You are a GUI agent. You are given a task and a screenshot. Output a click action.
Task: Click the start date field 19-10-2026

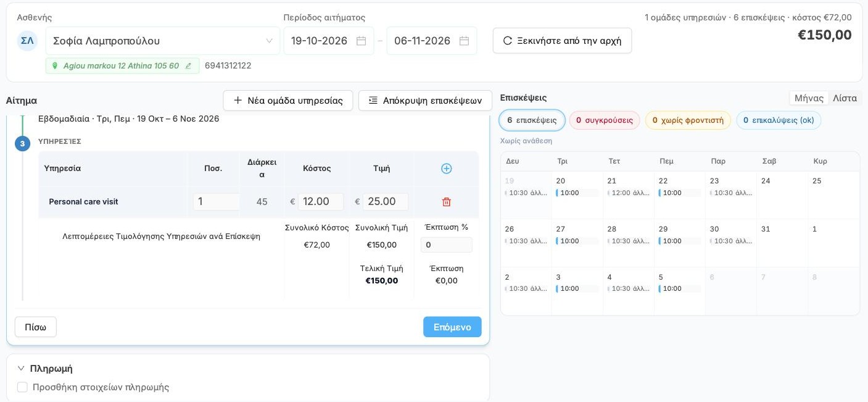coord(329,41)
